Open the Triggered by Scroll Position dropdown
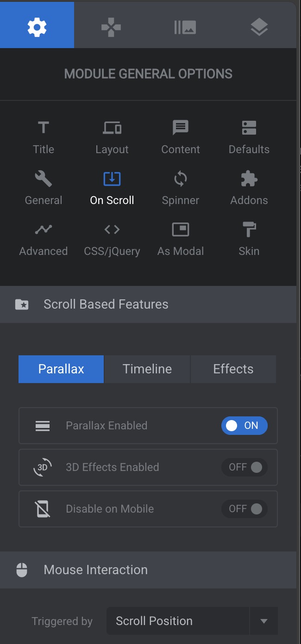The width and height of the screenshot is (301, 644). pyautogui.click(x=192, y=621)
